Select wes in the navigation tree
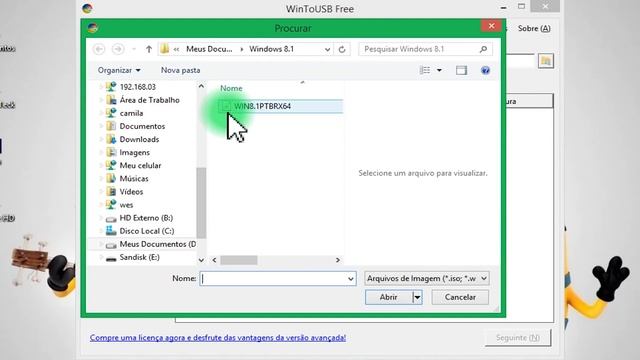This screenshot has height=360, width=640. (x=126, y=205)
